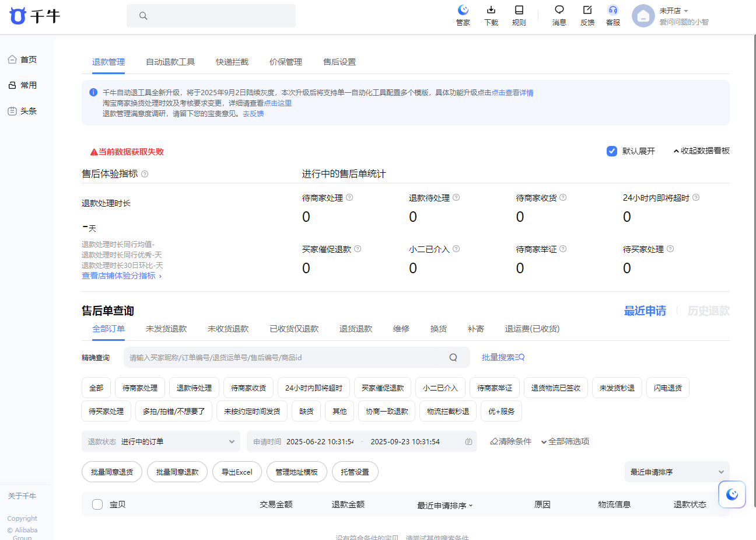Toggle the 优+服务 filter tag
This screenshot has width=756, height=540.
pos(502,411)
